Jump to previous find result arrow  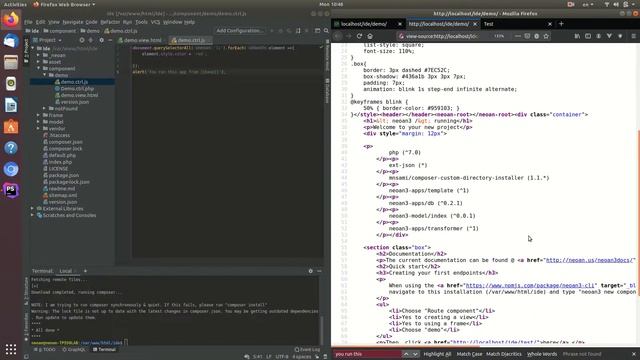[406, 354]
